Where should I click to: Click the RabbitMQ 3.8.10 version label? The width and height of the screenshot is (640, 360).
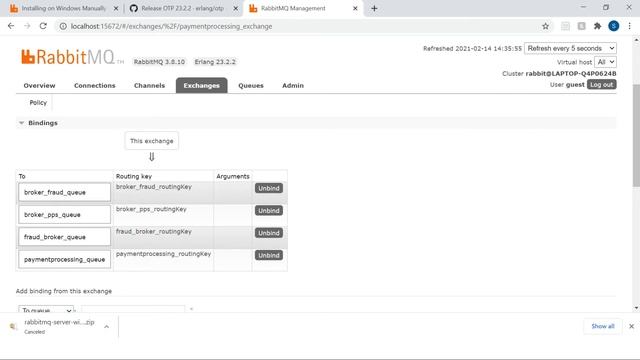click(x=159, y=62)
